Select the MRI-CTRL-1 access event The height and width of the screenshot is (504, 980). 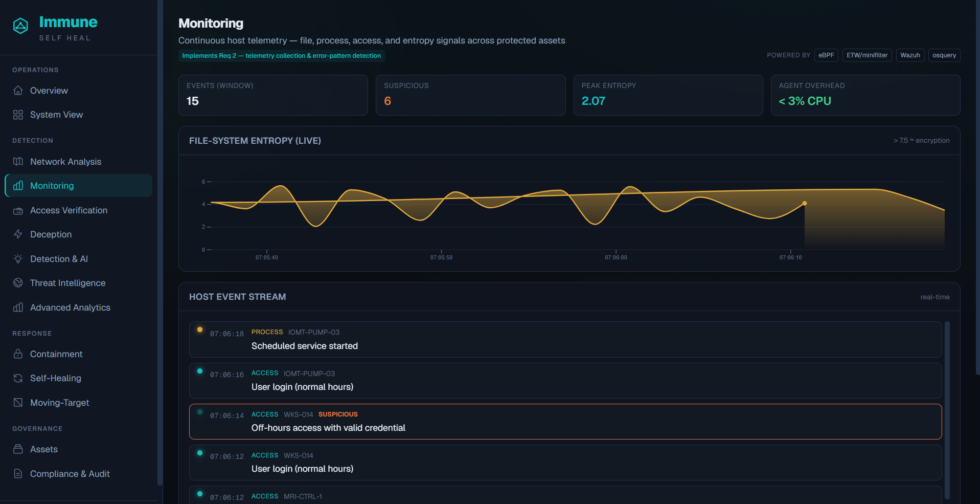tap(565, 495)
